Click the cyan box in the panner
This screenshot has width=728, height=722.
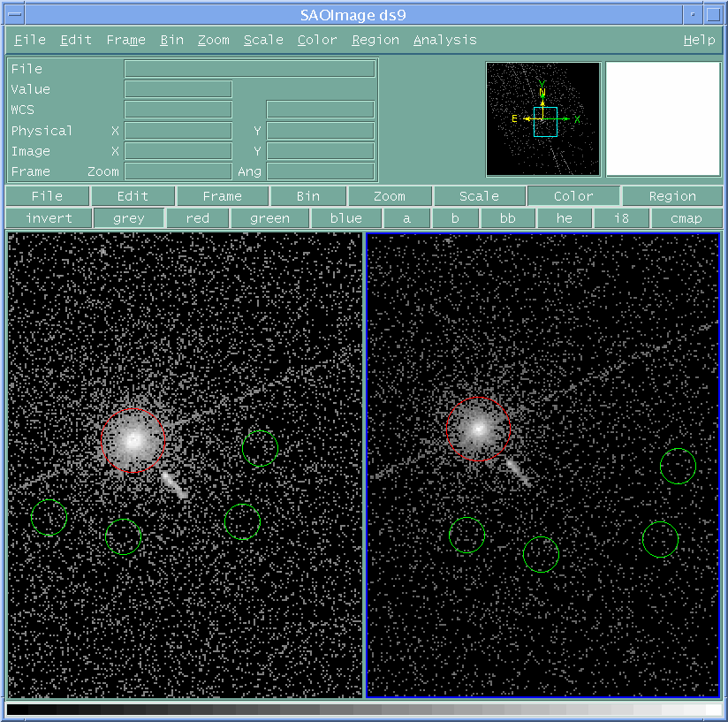pos(545,122)
